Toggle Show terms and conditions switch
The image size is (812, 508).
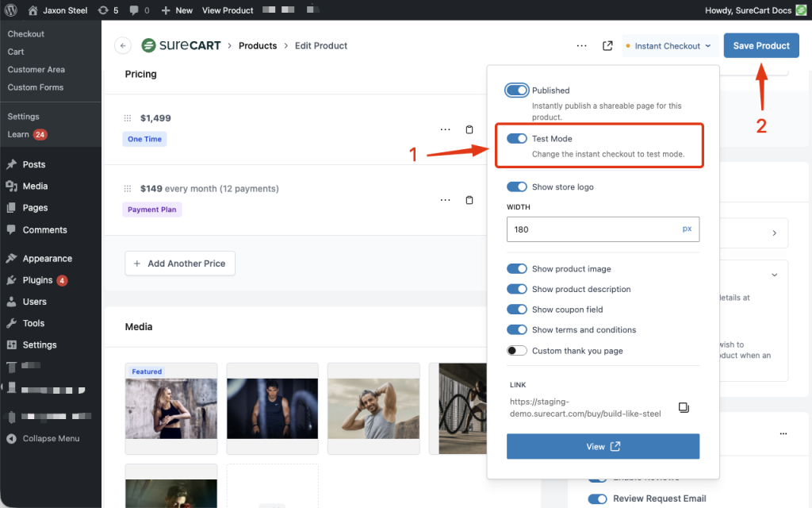pyautogui.click(x=516, y=329)
